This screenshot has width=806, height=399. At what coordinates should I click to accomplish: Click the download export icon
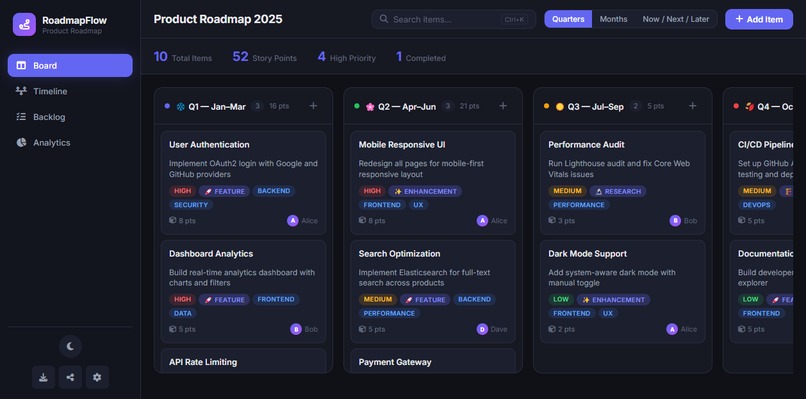coord(43,377)
